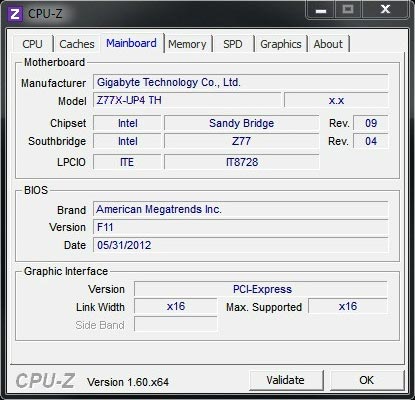
Task: Switch to the CPU tab
Action: (x=33, y=44)
